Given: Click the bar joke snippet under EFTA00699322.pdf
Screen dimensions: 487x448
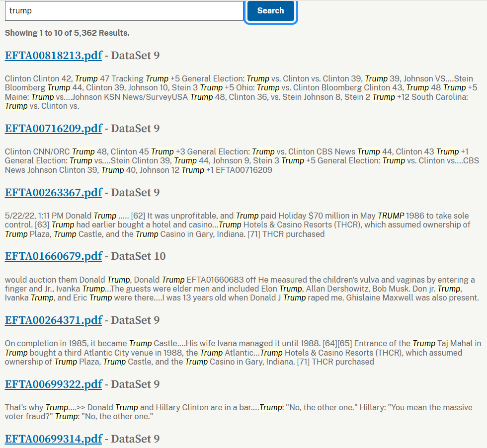Looking at the screenshot, I should point(239,412).
